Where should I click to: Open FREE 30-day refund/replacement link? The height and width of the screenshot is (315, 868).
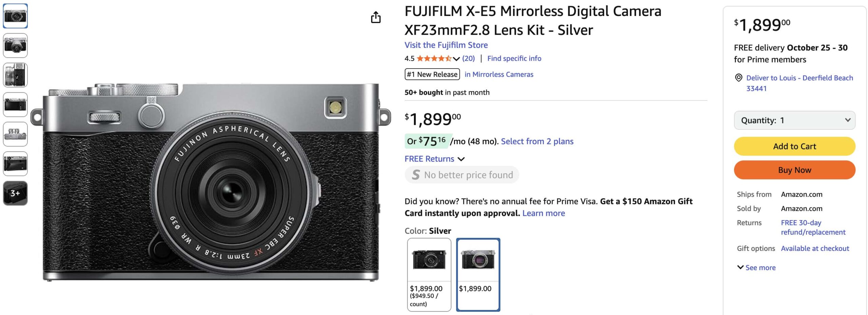[813, 227]
